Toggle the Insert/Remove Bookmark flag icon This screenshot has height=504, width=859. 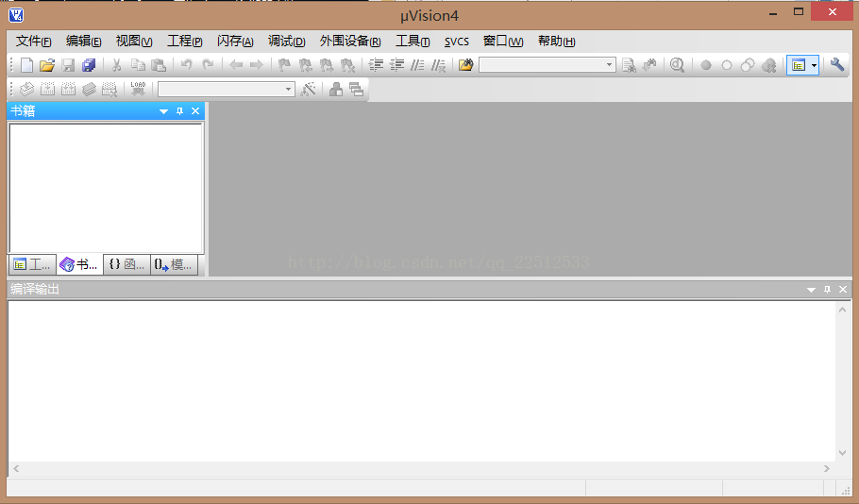coord(284,65)
